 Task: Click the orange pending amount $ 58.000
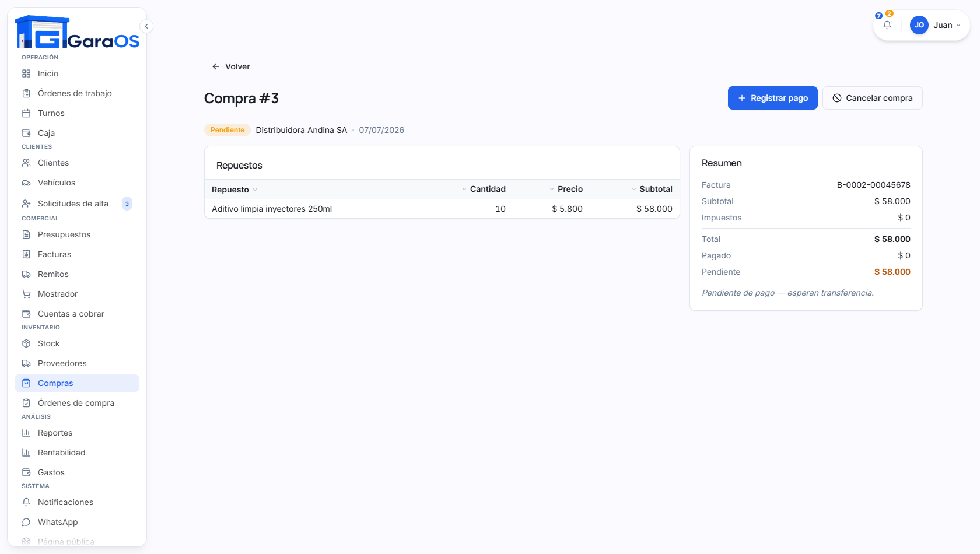coord(892,272)
